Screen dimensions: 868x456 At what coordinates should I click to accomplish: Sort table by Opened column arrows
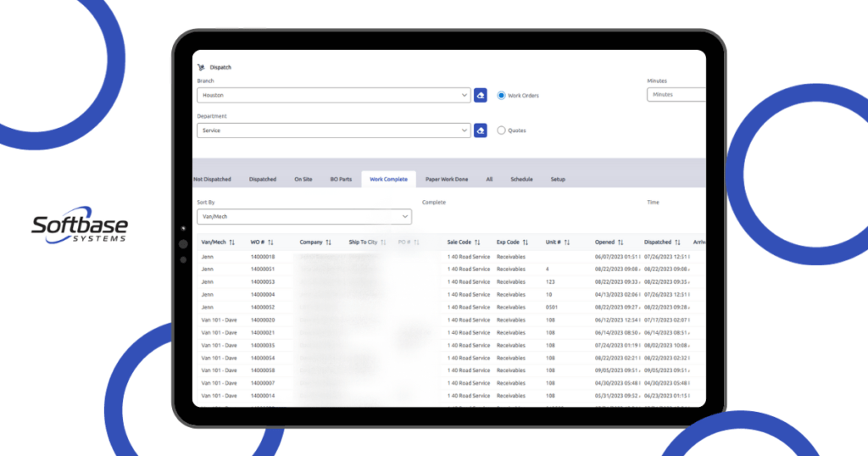click(620, 242)
